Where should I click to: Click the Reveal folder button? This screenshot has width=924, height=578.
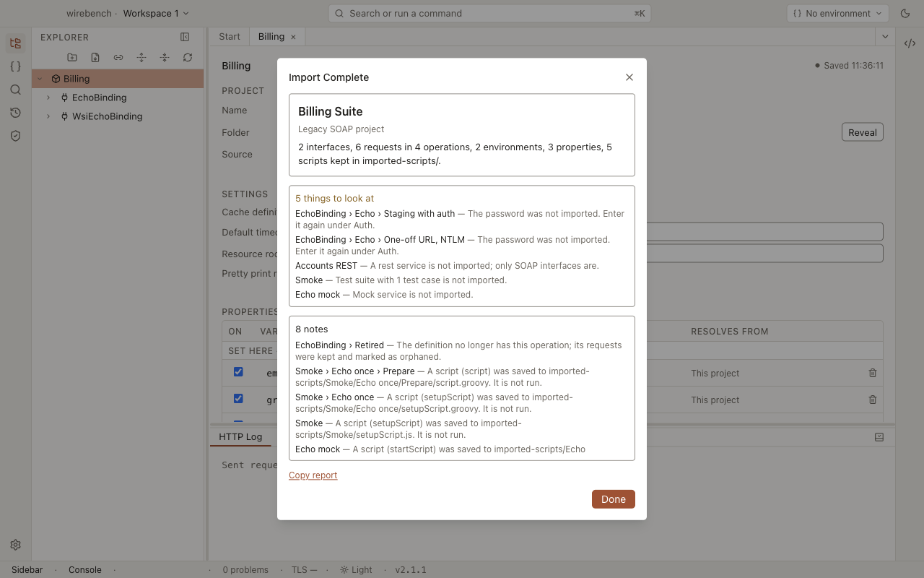coord(863,132)
